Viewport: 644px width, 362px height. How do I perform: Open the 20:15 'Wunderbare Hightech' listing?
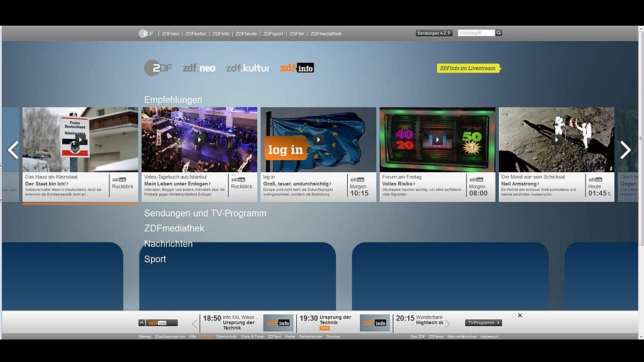coord(419,320)
